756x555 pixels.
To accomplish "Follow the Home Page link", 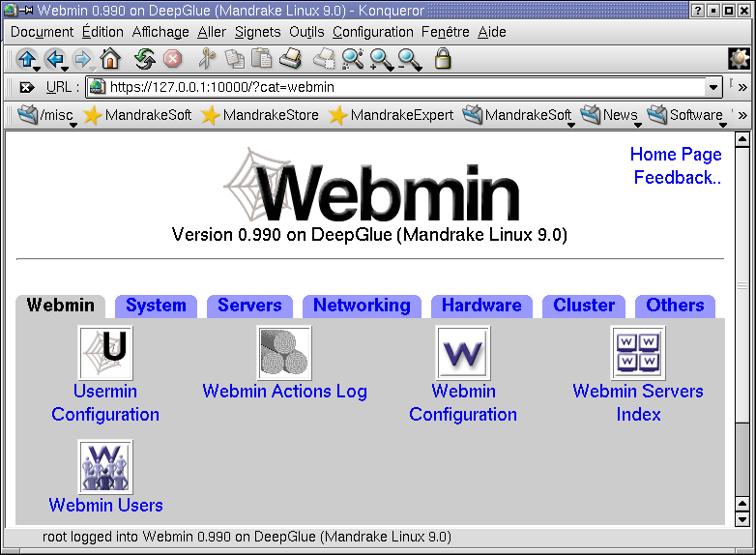I will click(x=676, y=155).
